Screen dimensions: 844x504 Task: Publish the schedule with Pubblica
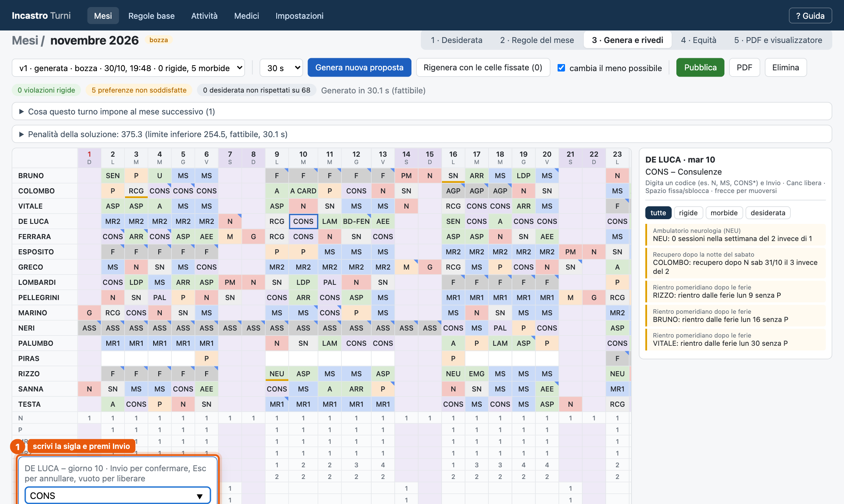(x=700, y=67)
